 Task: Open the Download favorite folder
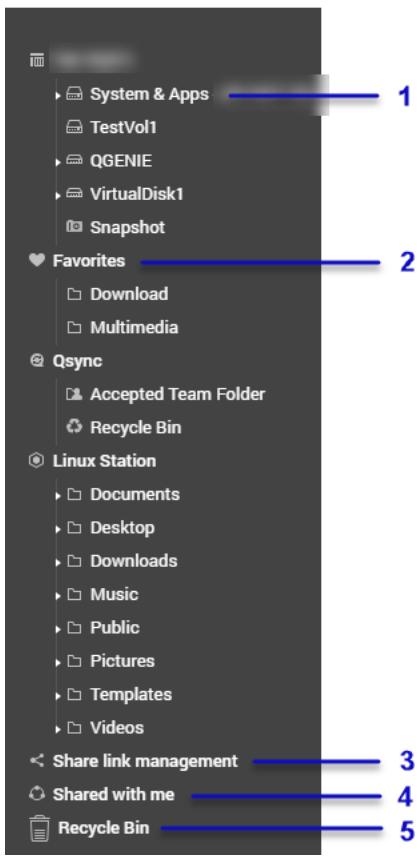click(129, 294)
